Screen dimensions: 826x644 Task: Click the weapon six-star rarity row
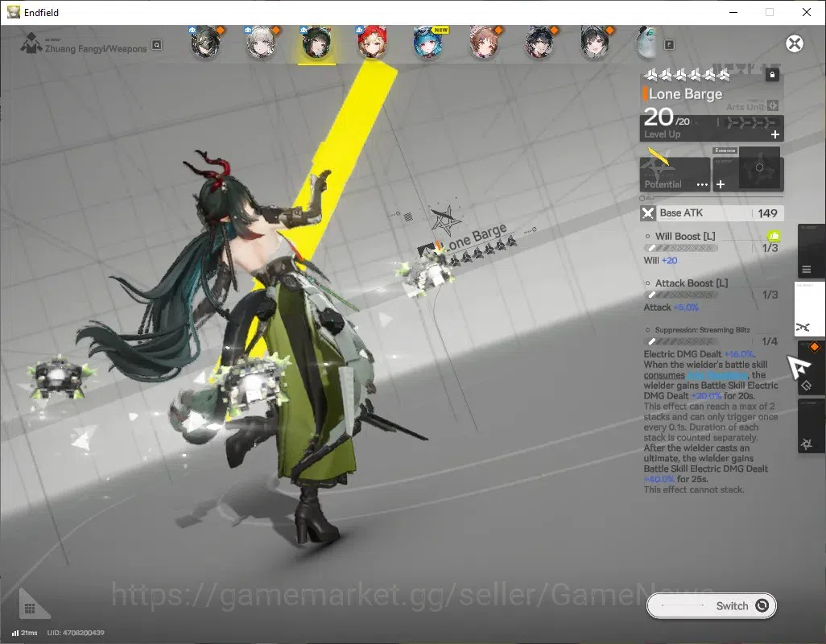tap(687, 76)
